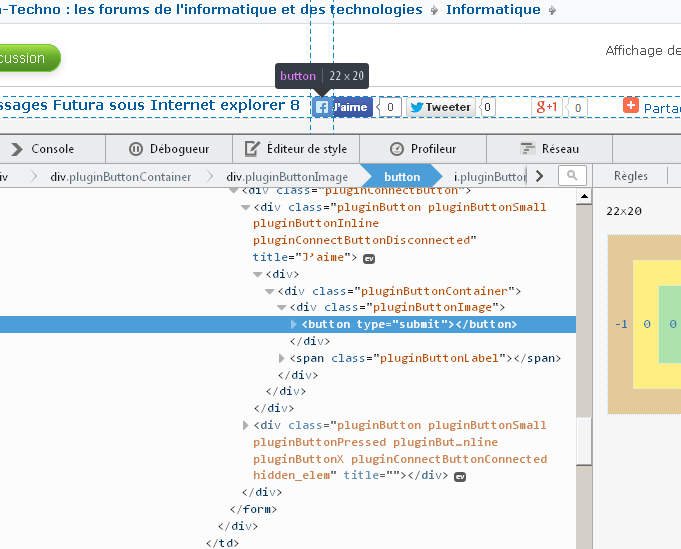Image resolution: width=681 pixels, height=549 pixels.
Task: Click the Réseau lines icon
Action: [528, 149]
